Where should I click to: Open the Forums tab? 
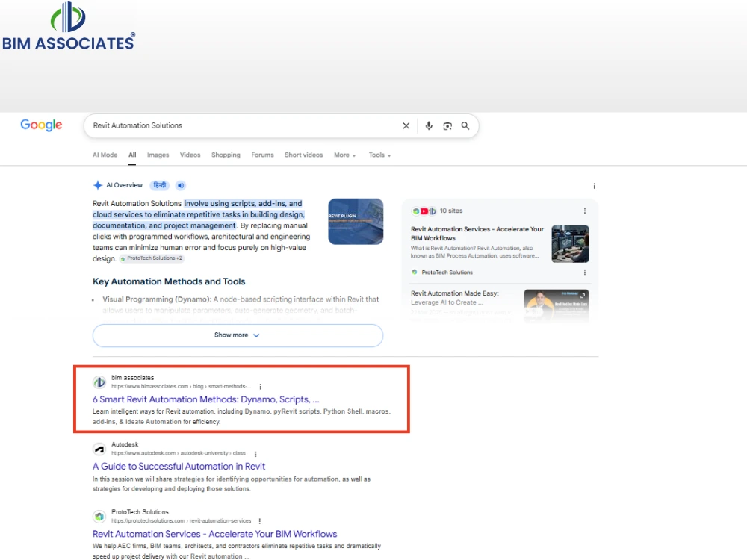tap(262, 155)
